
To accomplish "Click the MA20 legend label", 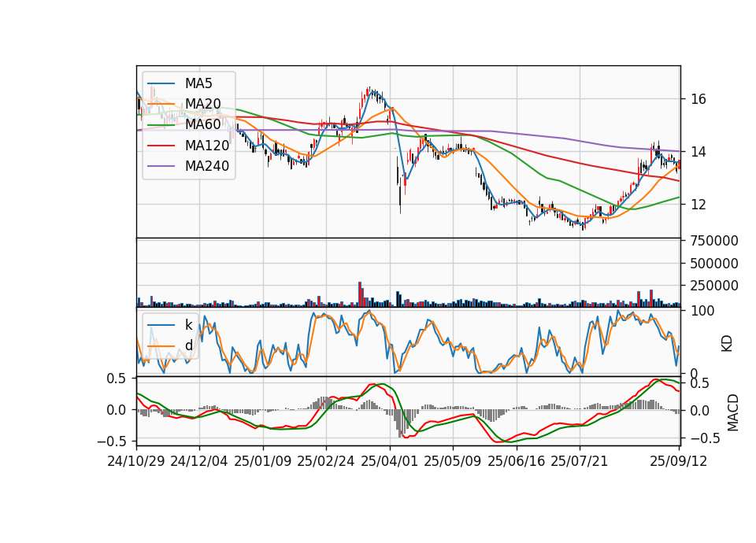I will (x=203, y=104).
